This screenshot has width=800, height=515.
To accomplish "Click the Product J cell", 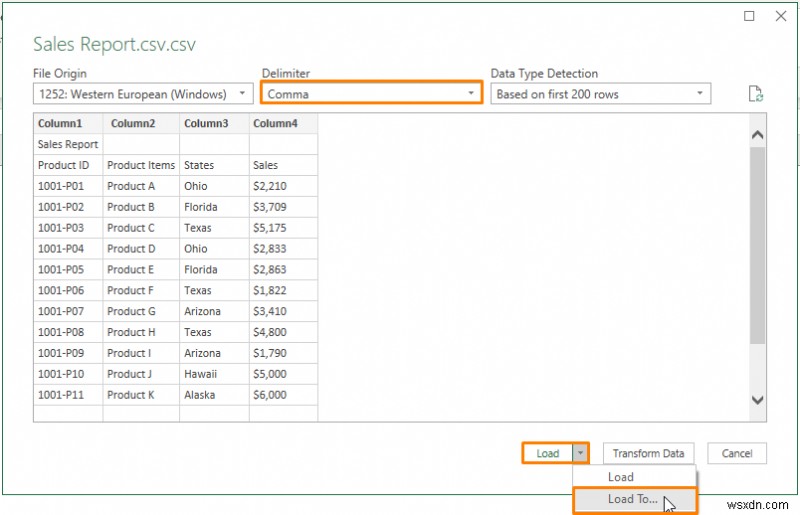I will 141,375.
